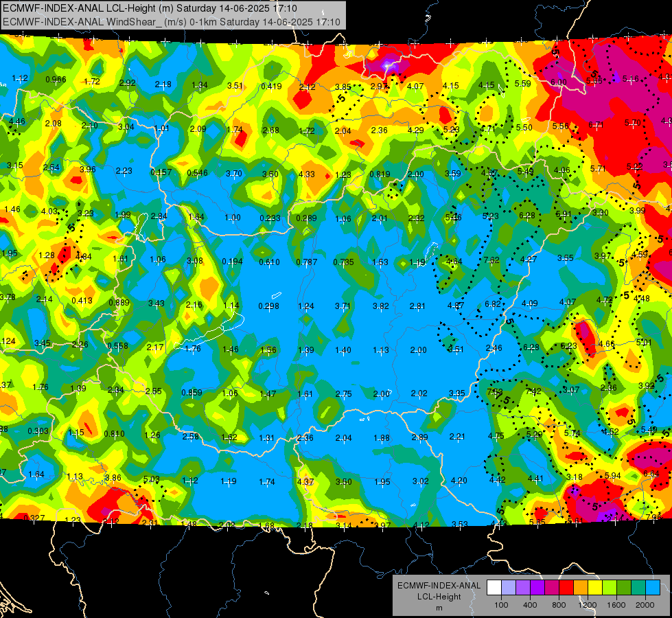Image resolution: width=672 pixels, height=618 pixels.
Task: Click the wind shear value "7.62"
Action: [x=491, y=260]
